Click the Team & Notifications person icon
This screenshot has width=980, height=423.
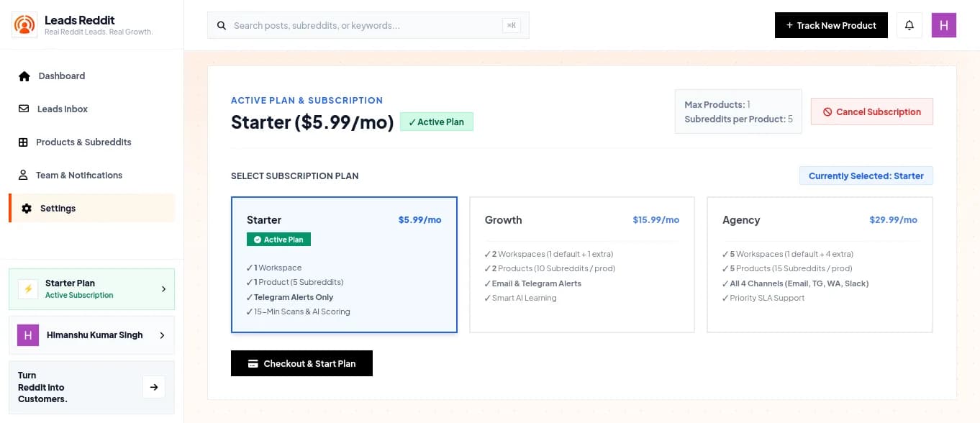tap(22, 176)
